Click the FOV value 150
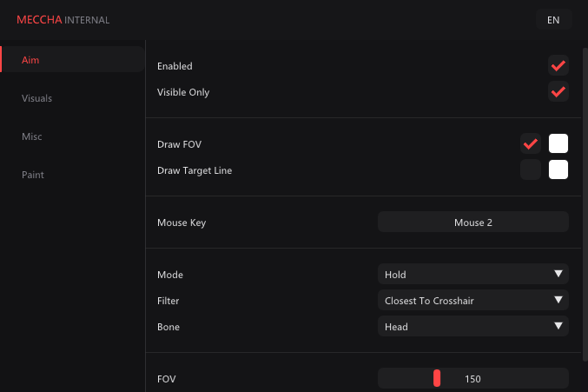The height and width of the screenshot is (392, 588). pyautogui.click(x=472, y=379)
